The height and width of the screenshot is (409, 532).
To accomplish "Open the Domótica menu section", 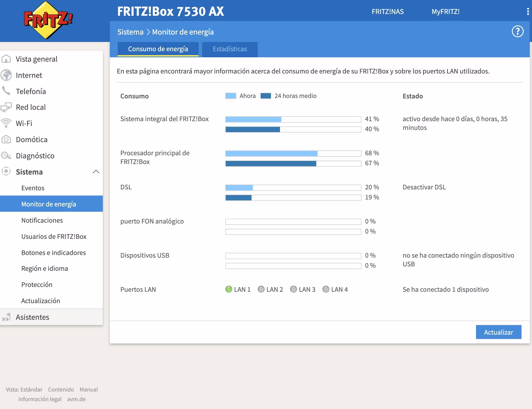I will pos(51,140).
